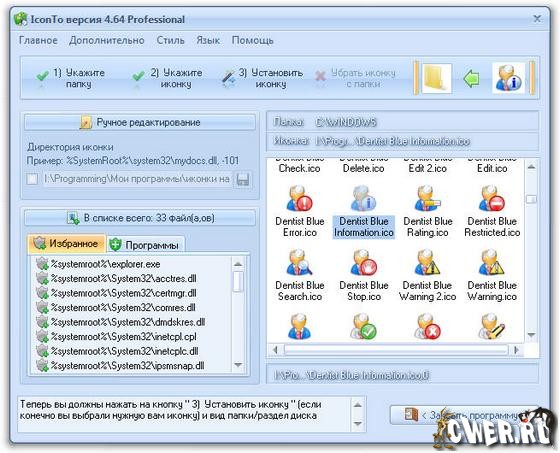Click the selected icon preview in toolbar
The width and height of the screenshot is (560, 453).
click(508, 78)
